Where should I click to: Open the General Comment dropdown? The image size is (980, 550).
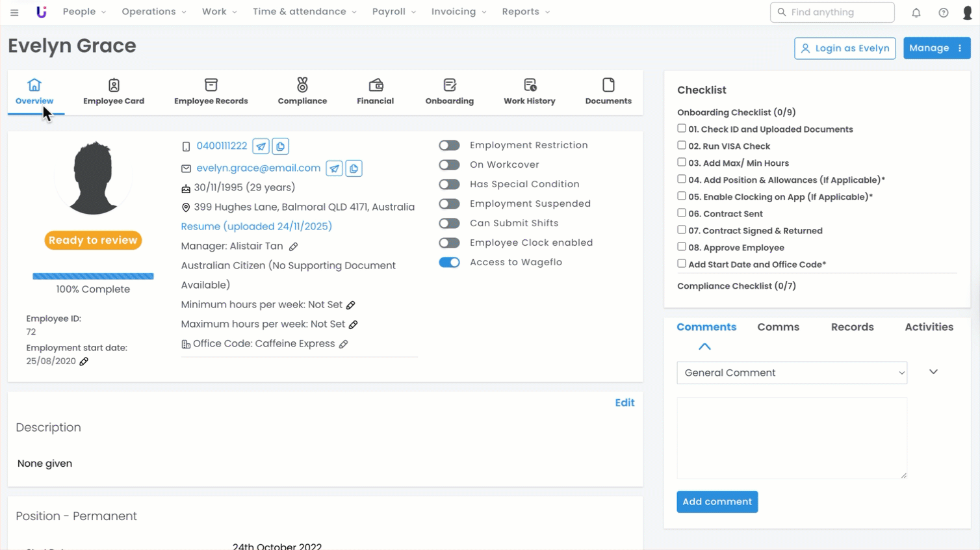point(791,373)
